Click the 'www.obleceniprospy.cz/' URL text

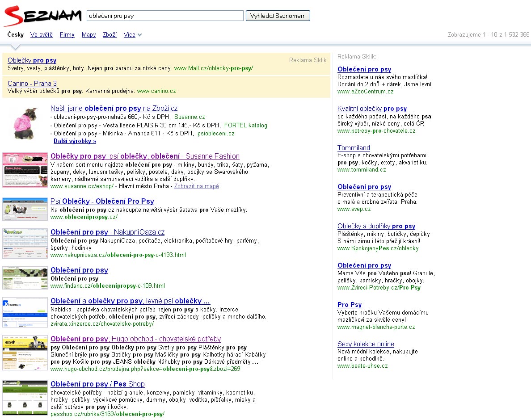pyautogui.click(x=84, y=217)
